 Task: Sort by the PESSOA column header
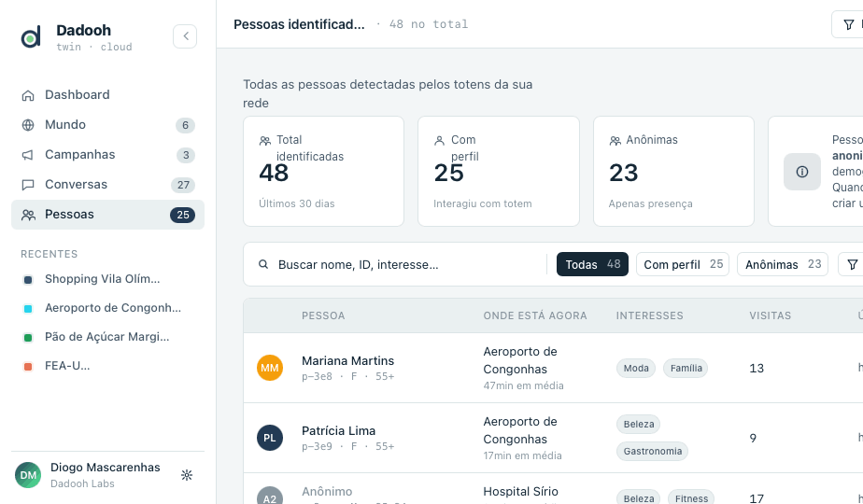click(x=323, y=315)
